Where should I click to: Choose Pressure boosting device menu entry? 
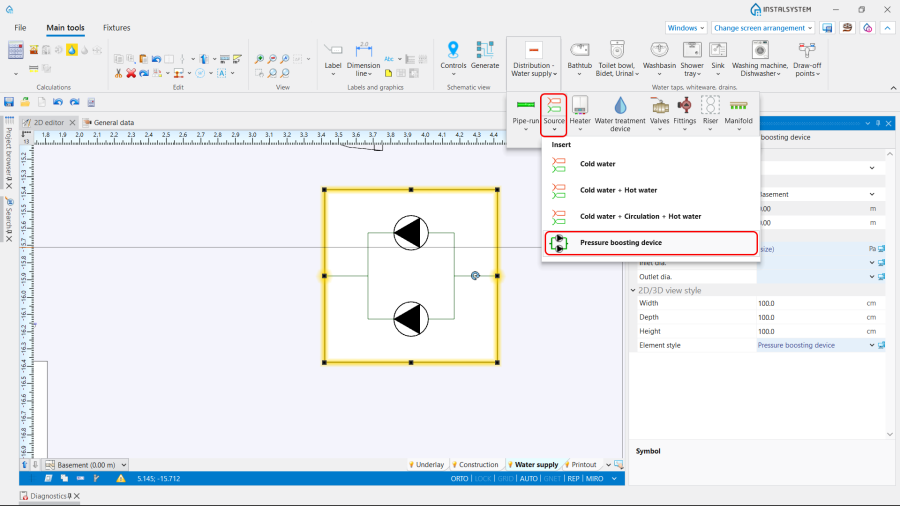[x=620, y=242]
